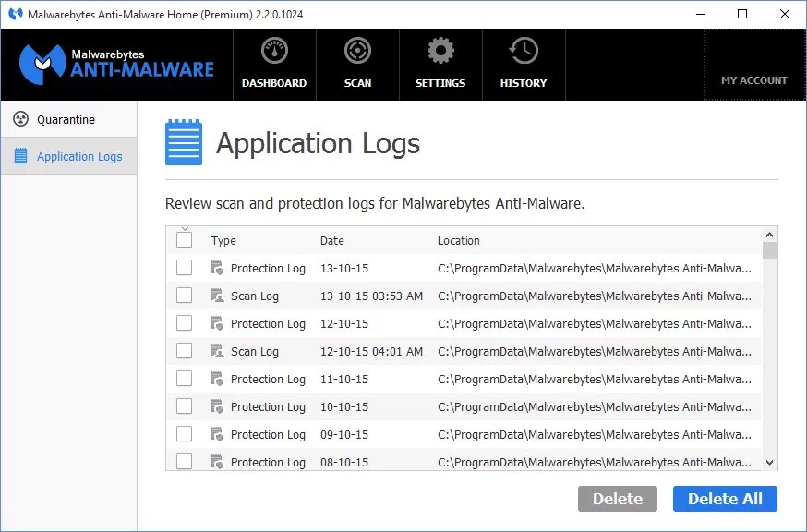
Task: Click the 10-10-15 Protection Log icon
Action: point(217,406)
